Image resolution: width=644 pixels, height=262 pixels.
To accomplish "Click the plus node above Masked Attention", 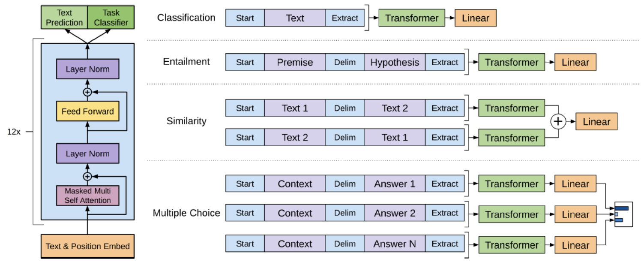I will (87, 176).
